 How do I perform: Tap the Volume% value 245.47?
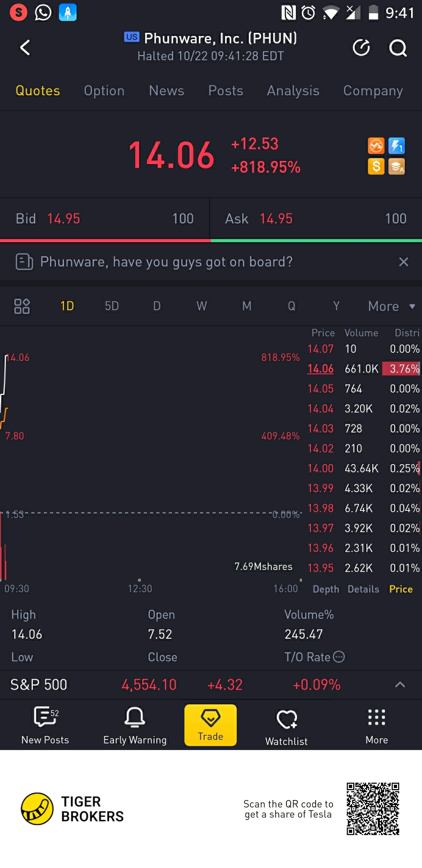(304, 634)
